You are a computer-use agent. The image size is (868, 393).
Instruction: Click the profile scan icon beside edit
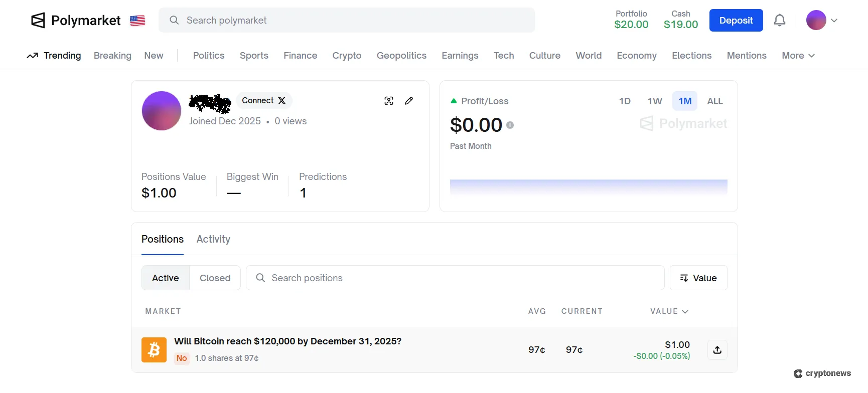[x=389, y=101]
